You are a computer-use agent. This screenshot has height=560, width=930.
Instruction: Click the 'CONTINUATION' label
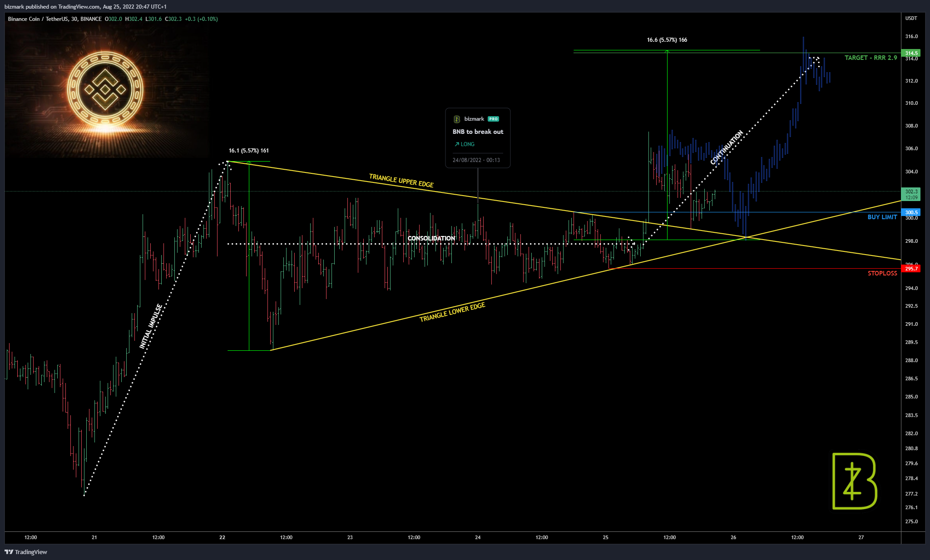[727, 147]
